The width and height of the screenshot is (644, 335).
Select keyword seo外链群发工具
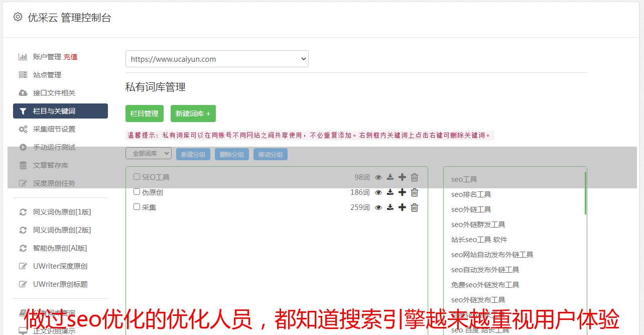(478, 225)
